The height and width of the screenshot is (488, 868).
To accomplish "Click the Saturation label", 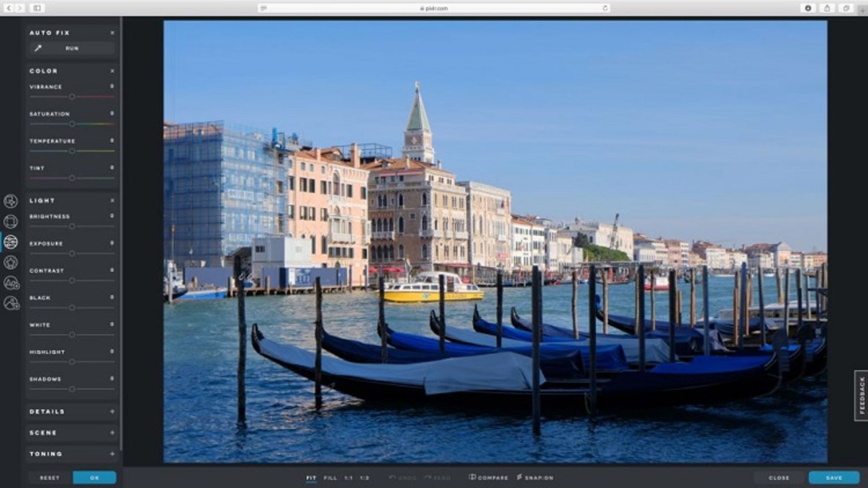I will (x=50, y=114).
